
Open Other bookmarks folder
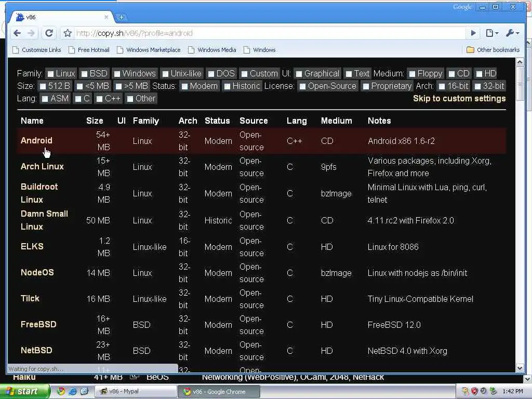(x=493, y=50)
